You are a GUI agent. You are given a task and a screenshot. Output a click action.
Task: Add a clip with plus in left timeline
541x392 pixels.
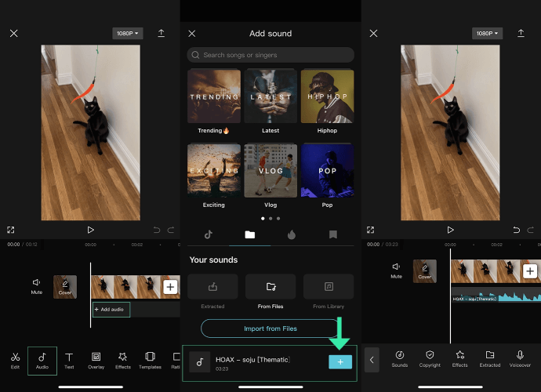click(x=170, y=287)
